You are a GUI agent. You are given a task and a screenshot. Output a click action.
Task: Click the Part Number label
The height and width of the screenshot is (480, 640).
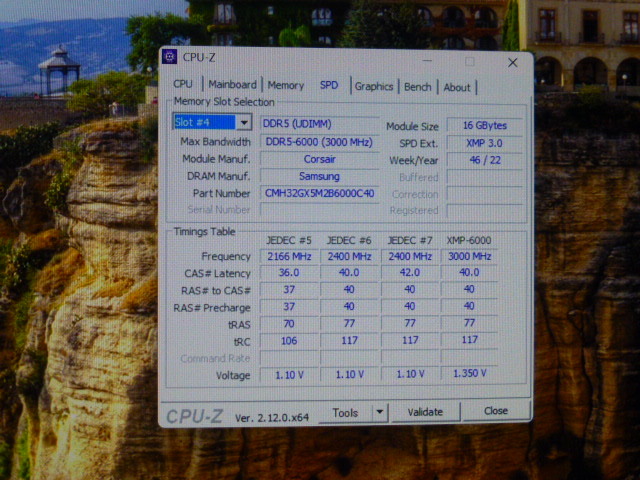coord(221,193)
